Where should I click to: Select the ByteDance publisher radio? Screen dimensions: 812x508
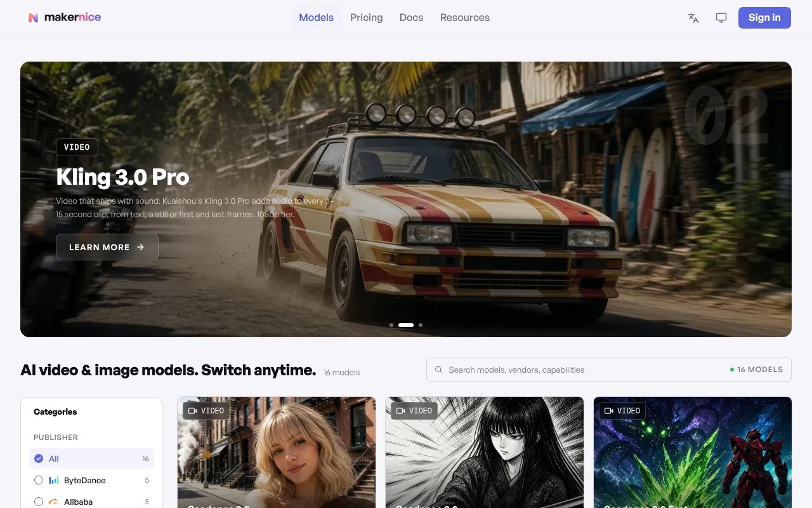click(x=39, y=480)
